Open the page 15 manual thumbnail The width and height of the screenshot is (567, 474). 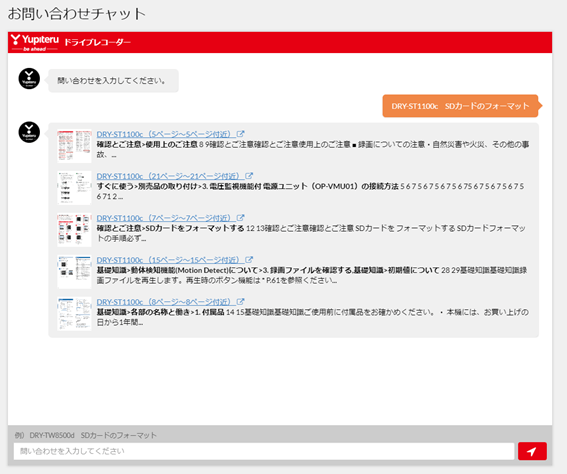[74, 272]
